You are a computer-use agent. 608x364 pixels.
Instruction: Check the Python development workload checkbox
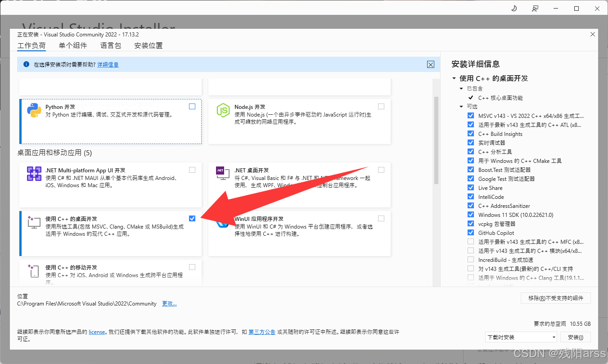coord(192,107)
